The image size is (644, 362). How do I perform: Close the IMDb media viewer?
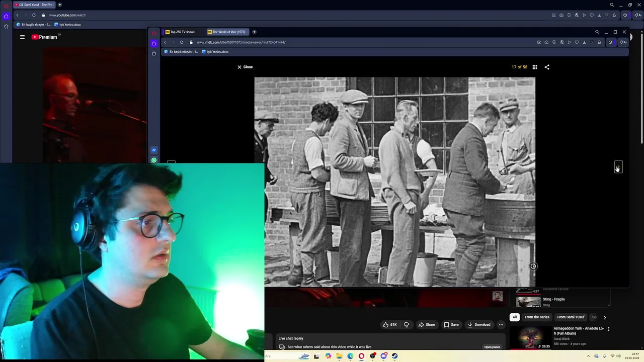(245, 67)
